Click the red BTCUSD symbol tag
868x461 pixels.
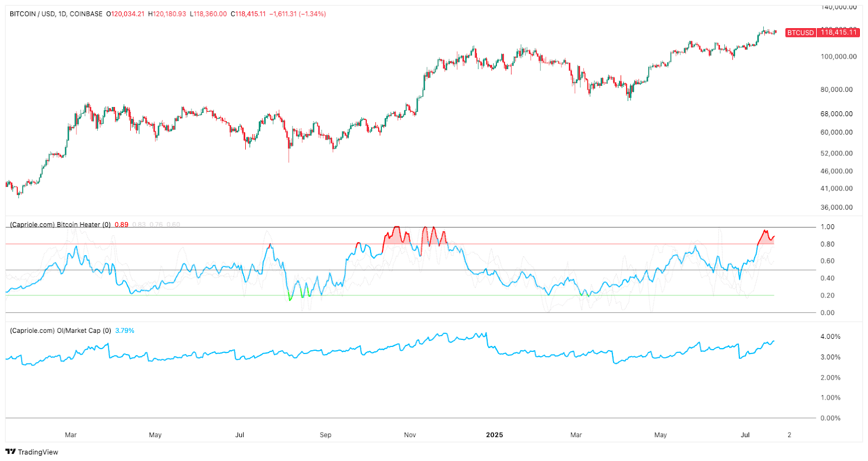point(800,33)
